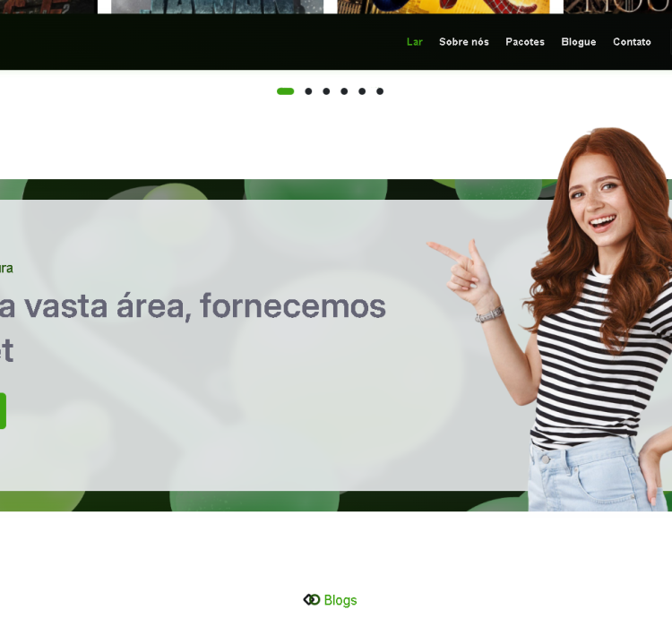This screenshot has height=618, width=672.
Task: Click the chain-link icon beside Blogs
Action: (311, 600)
